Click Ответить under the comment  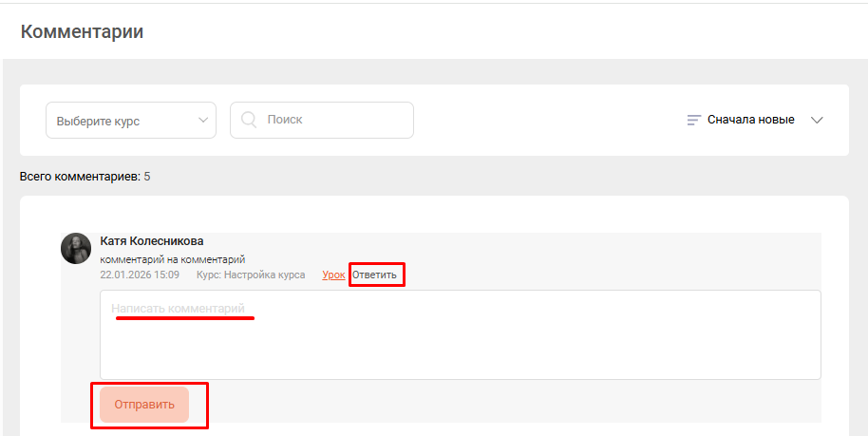click(375, 275)
